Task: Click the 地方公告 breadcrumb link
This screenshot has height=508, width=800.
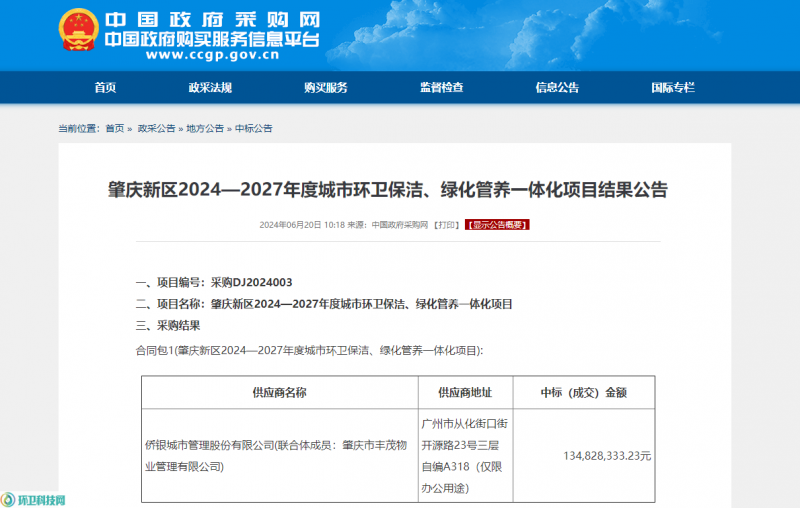Action: click(205, 129)
